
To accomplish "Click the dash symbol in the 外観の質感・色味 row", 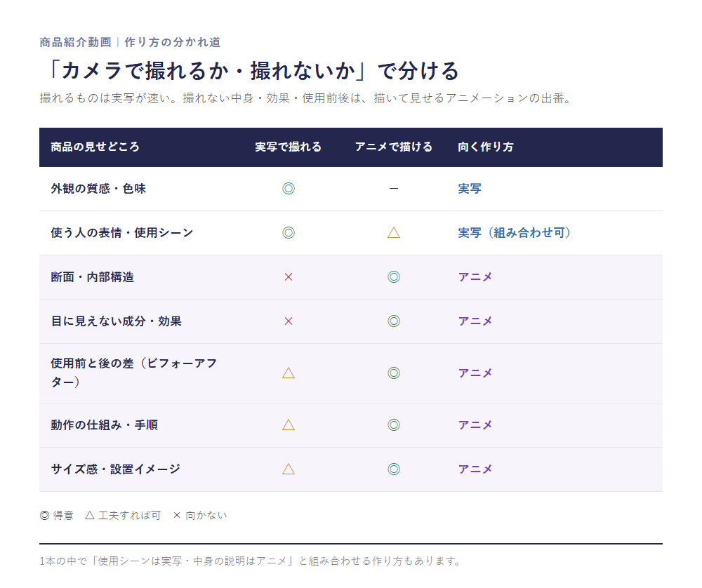I will pos(394,189).
